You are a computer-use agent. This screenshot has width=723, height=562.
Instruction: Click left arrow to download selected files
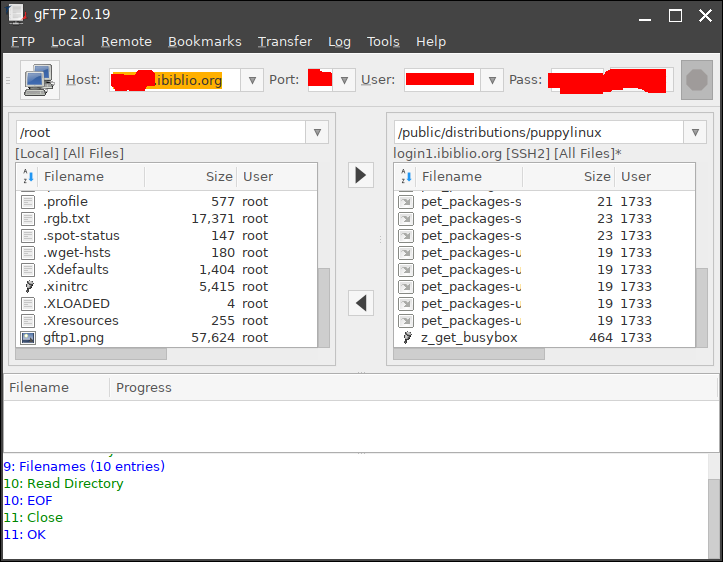click(x=361, y=302)
